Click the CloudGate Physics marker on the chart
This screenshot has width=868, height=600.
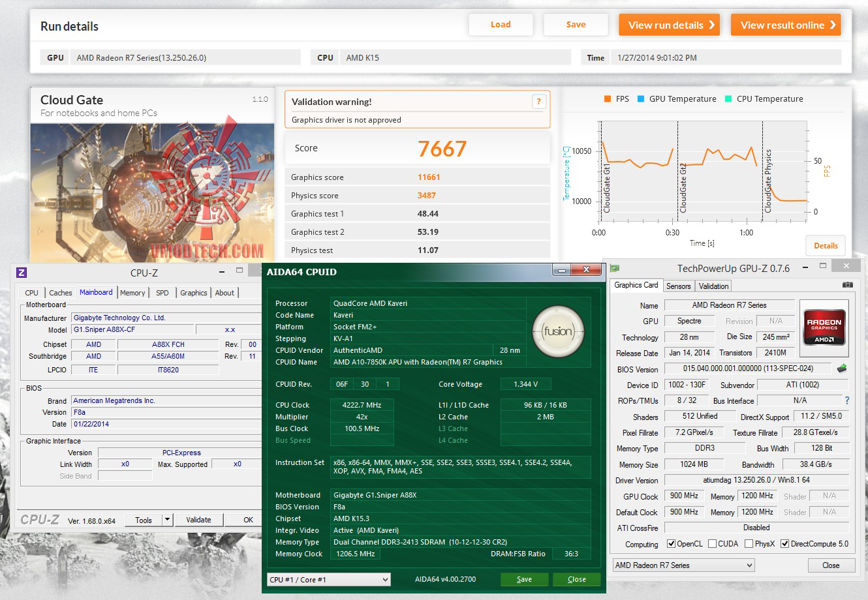coord(768,181)
